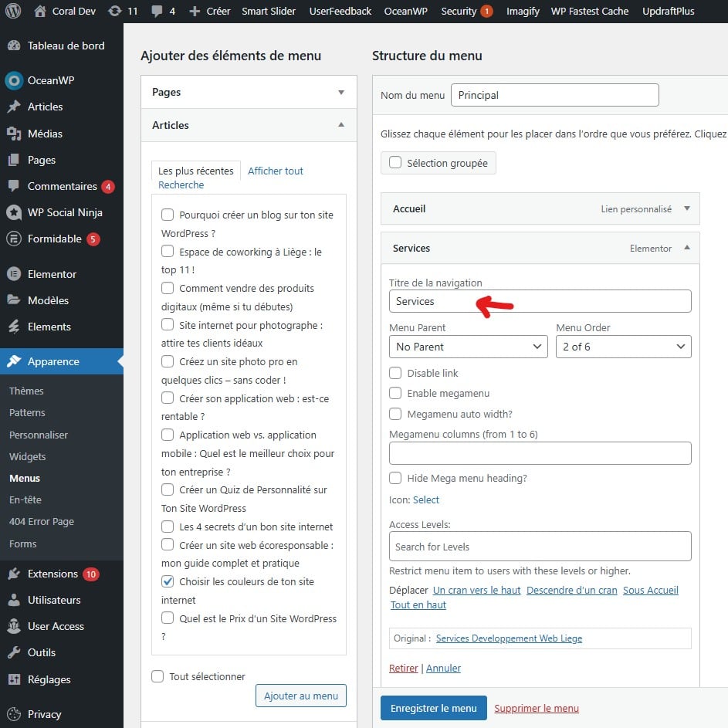Viewport: 728px width, 728px height.
Task: Open the Outils wrench icon
Action: [14, 652]
